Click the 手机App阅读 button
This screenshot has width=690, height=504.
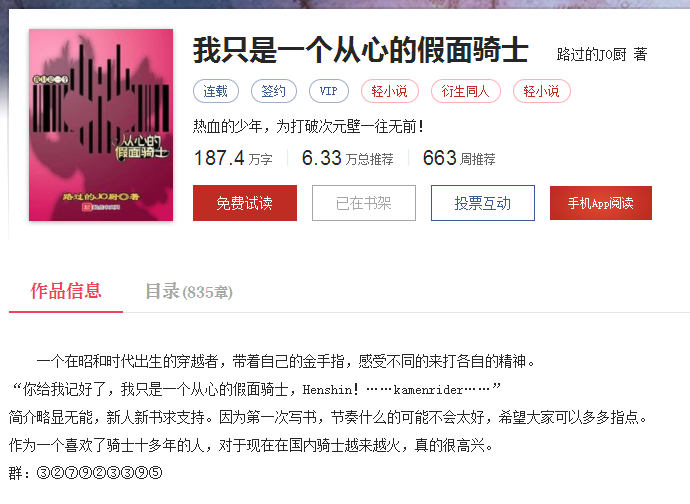coord(601,203)
